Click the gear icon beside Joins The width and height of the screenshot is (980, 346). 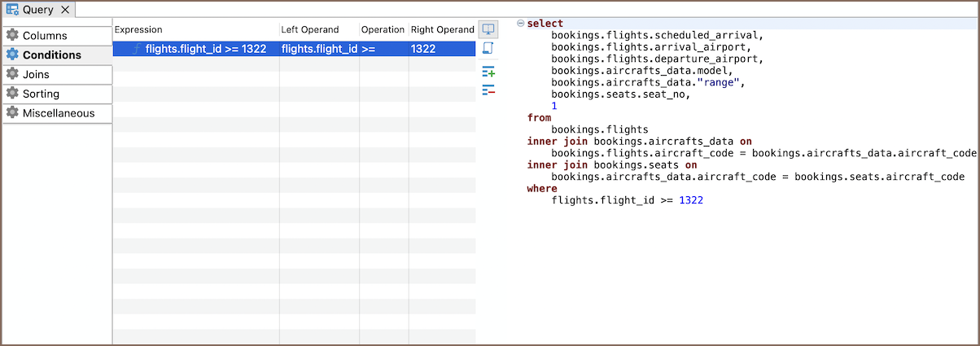pos(12,74)
